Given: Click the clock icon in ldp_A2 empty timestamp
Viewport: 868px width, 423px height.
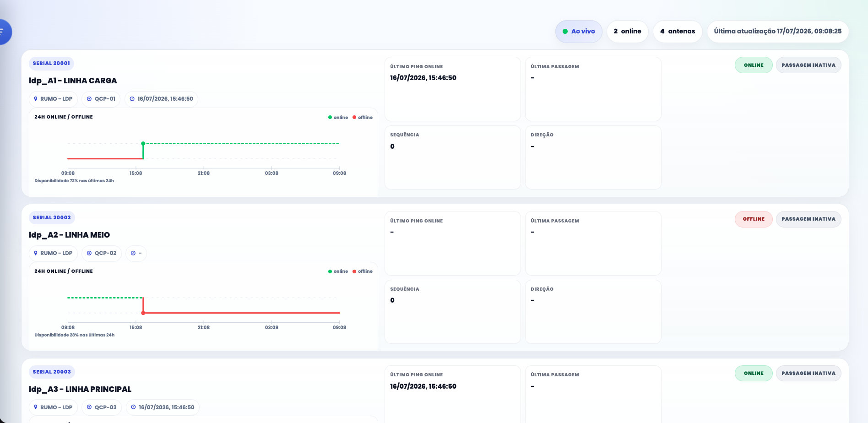Looking at the screenshot, I should [133, 253].
